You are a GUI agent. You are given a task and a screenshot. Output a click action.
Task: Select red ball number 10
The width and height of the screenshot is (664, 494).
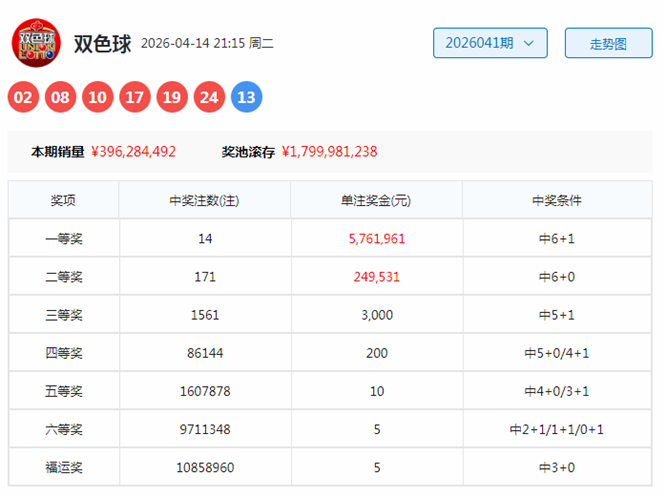pyautogui.click(x=98, y=97)
